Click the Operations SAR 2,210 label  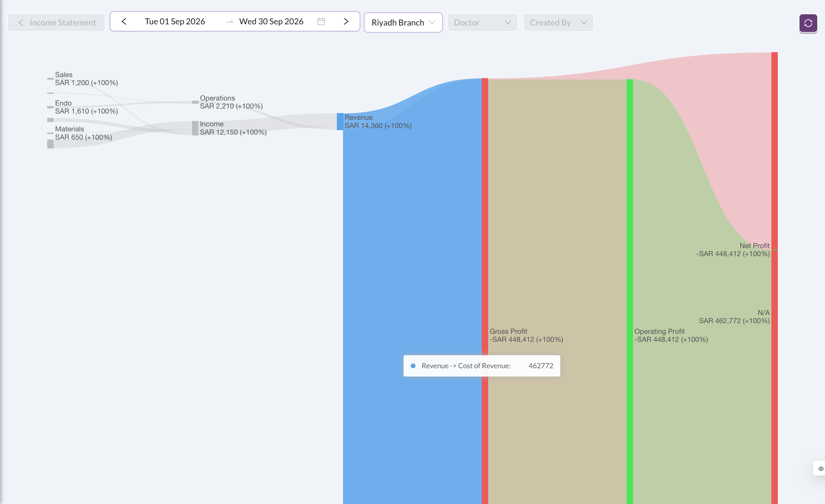coord(231,102)
